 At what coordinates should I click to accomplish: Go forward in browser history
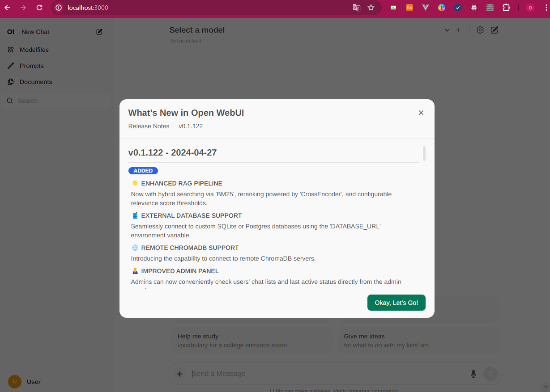[x=23, y=8]
